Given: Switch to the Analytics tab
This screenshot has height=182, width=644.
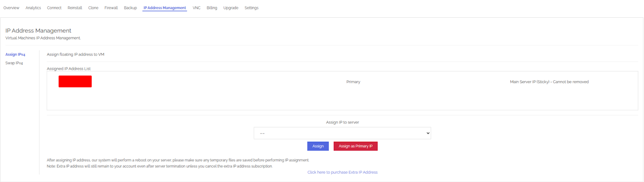Looking at the screenshot, I should 33,8.
